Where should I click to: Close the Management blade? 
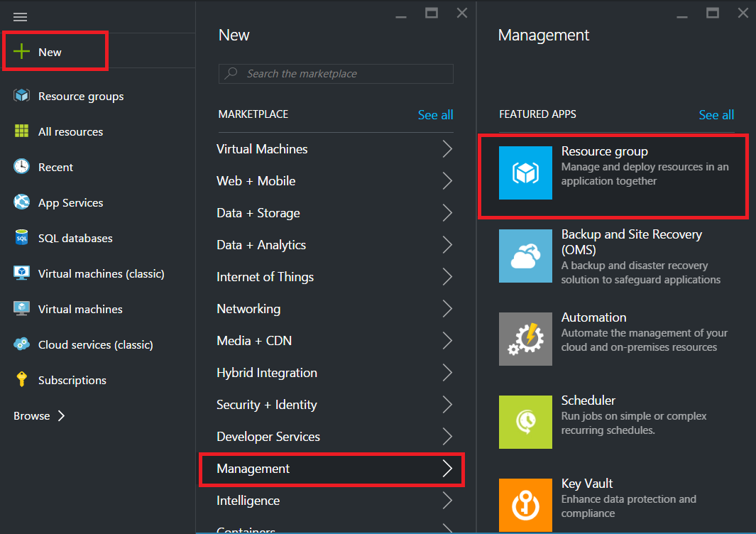pyautogui.click(x=743, y=13)
